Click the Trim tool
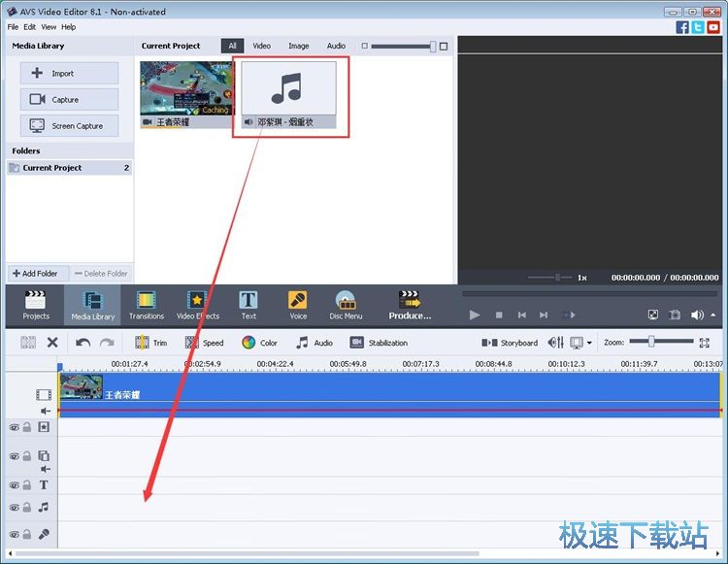This screenshot has height=564, width=728. point(150,343)
